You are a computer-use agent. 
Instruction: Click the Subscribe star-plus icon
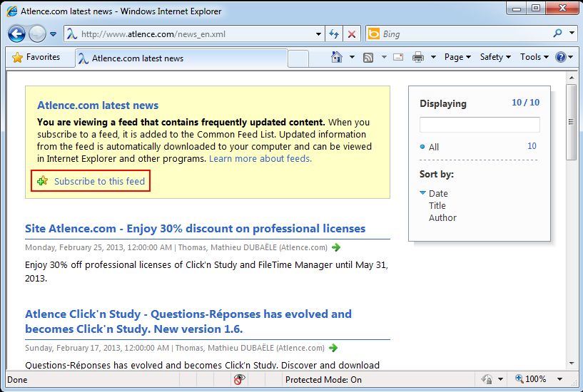[42, 181]
